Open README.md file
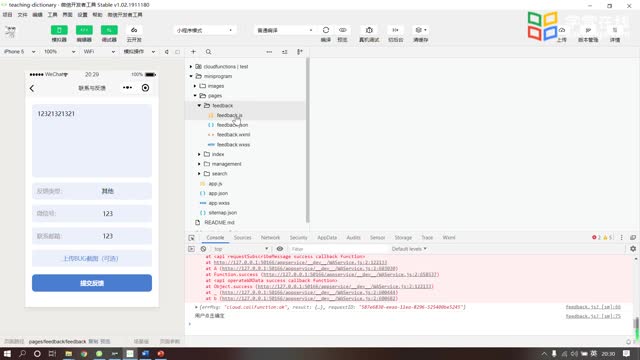 pos(219,222)
